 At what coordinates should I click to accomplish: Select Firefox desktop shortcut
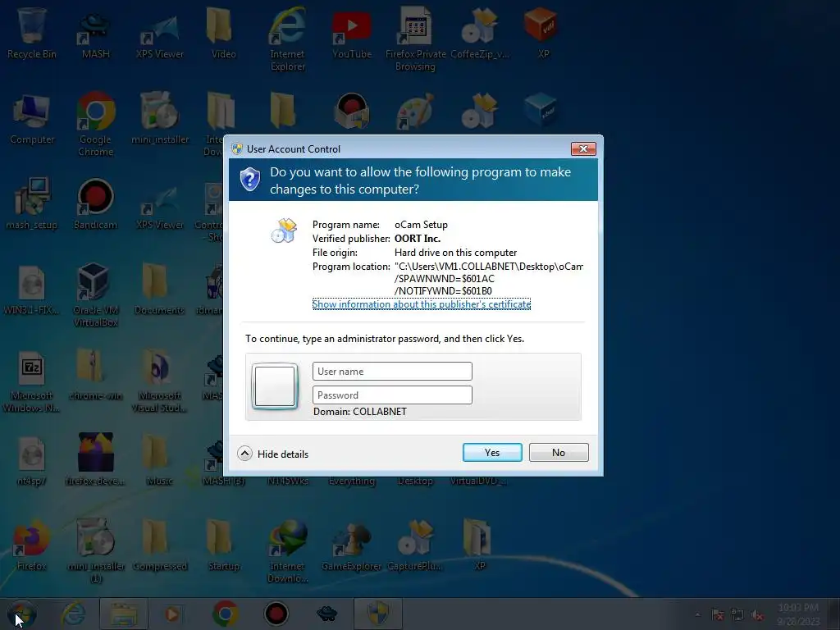coord(31,545)
